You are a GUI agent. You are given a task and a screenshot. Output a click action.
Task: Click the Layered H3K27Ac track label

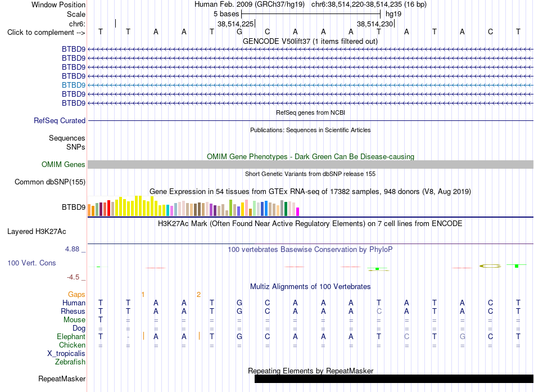37,232
